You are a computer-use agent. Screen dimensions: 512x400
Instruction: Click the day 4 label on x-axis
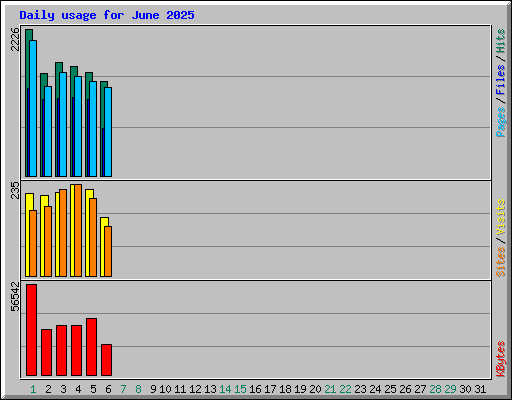(x=78, y=389)
